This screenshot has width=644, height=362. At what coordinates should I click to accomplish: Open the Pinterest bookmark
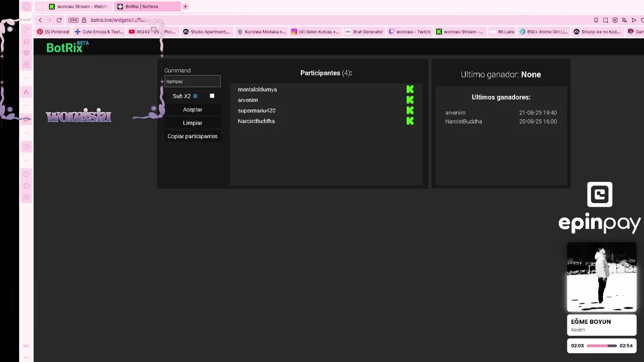[53, 32]
